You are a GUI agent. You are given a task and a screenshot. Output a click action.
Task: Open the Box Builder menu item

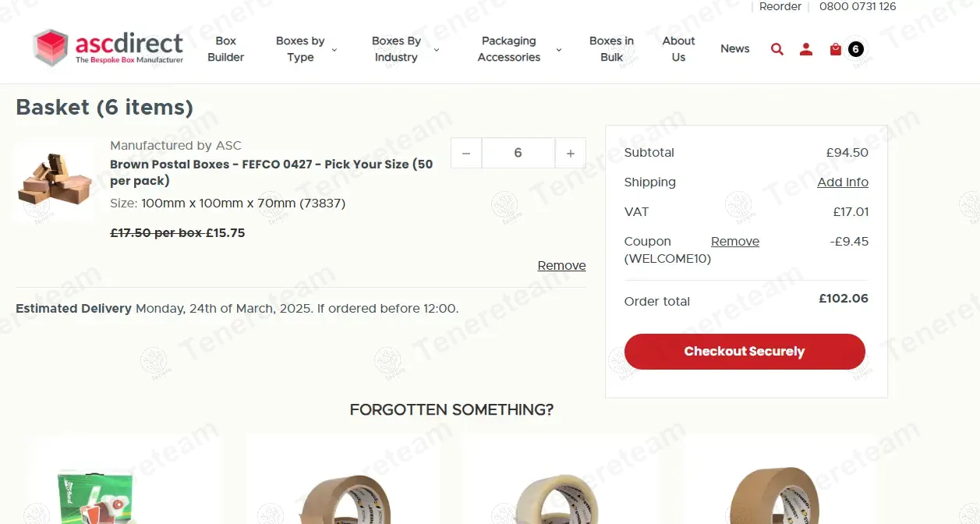pos(226,49)
